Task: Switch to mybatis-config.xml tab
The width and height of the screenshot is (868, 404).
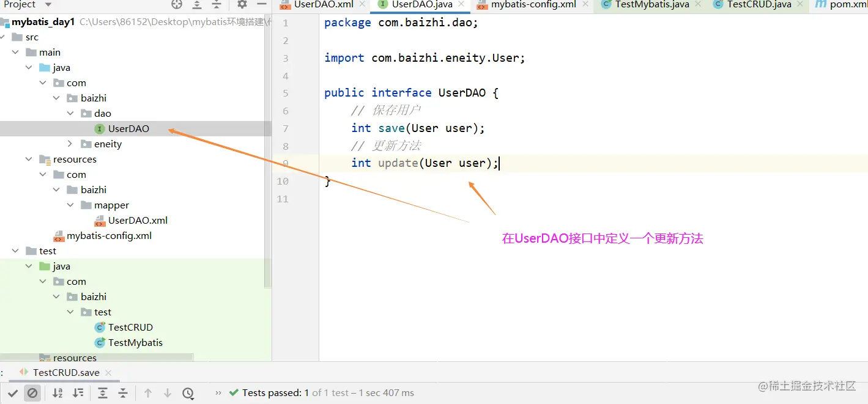Action: click(533, 4)
